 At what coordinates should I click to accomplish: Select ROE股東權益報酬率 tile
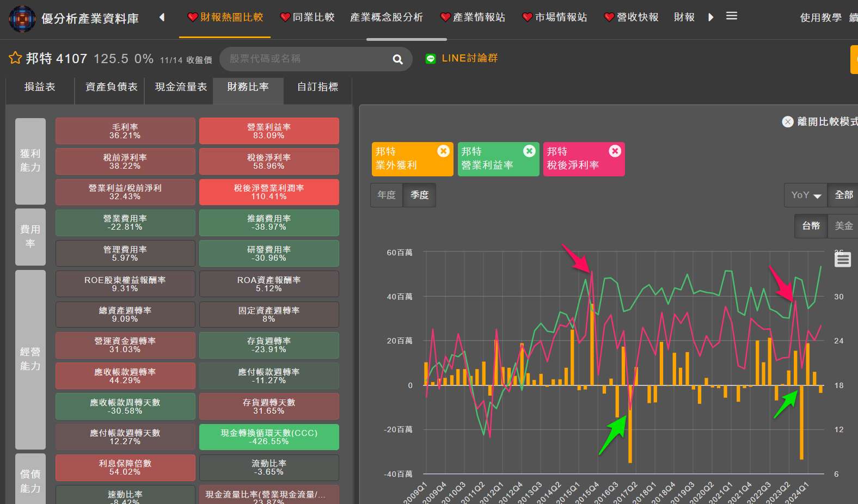(125, 284)
